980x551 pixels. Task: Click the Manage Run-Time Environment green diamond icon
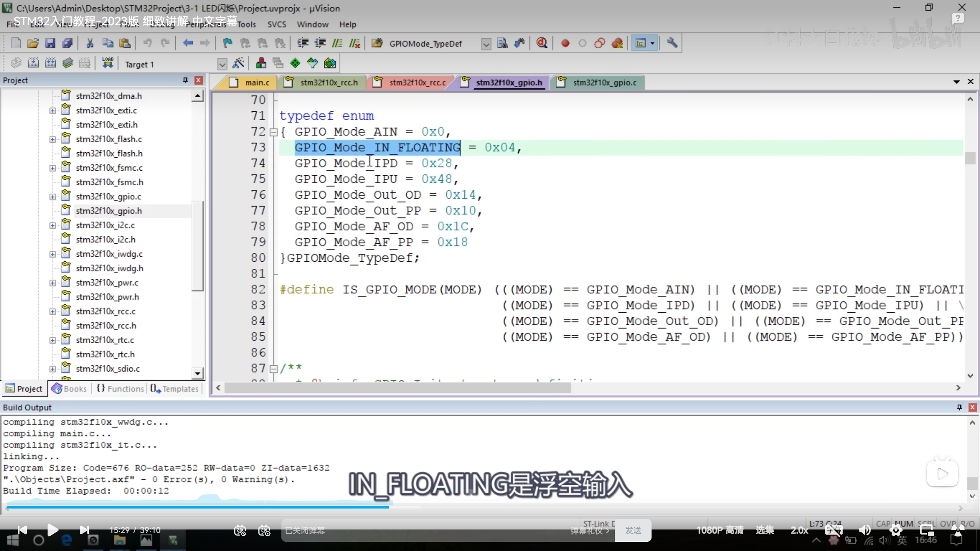tap(295, 64)
